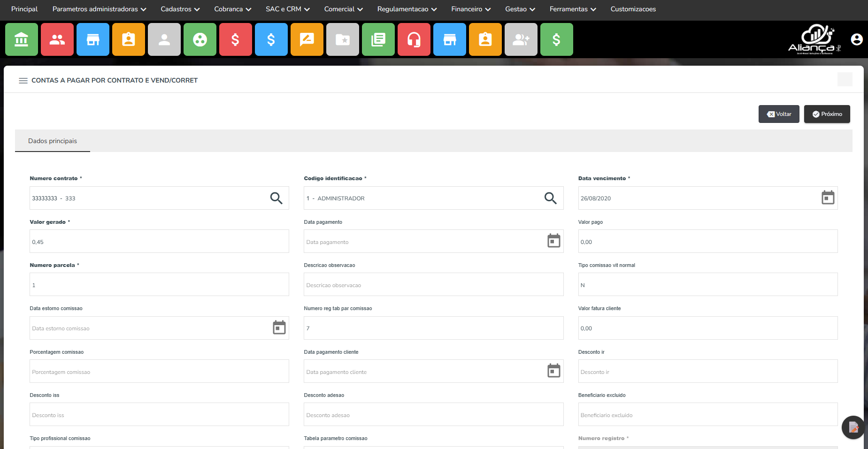The width and height of the screenshot is (868, 449).
Task: Select the gray starred folder icon
Action: tap(343, 40)
